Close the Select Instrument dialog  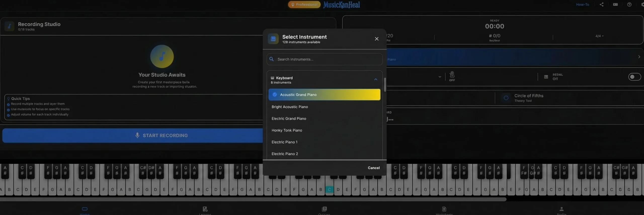click(x=376, y=39)
